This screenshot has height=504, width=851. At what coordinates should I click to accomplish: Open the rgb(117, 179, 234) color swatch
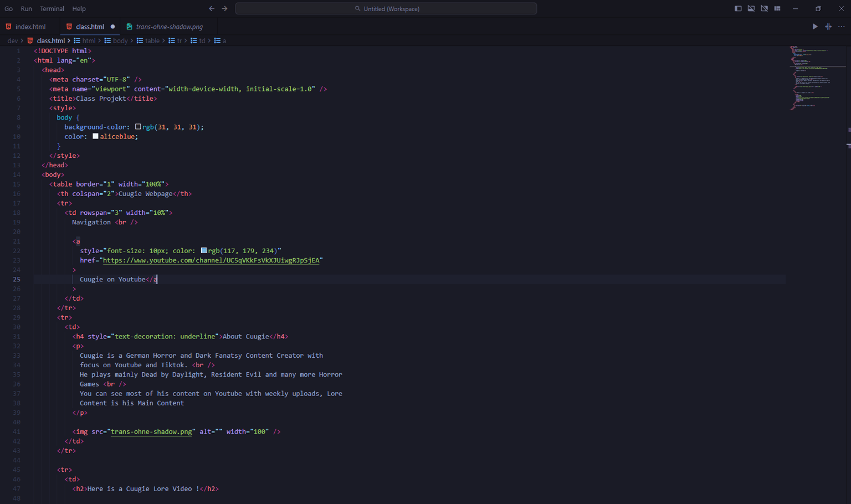[x=203, y=250]
